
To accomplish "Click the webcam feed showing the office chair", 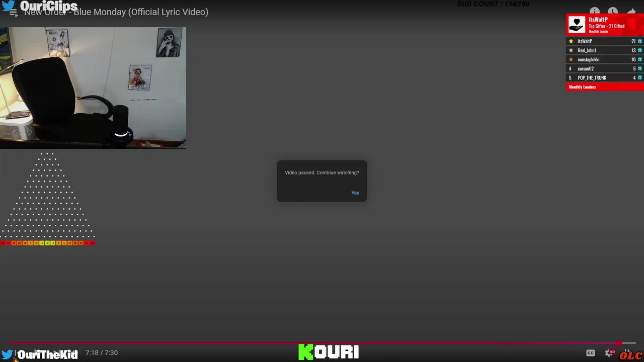I will 93,88.
